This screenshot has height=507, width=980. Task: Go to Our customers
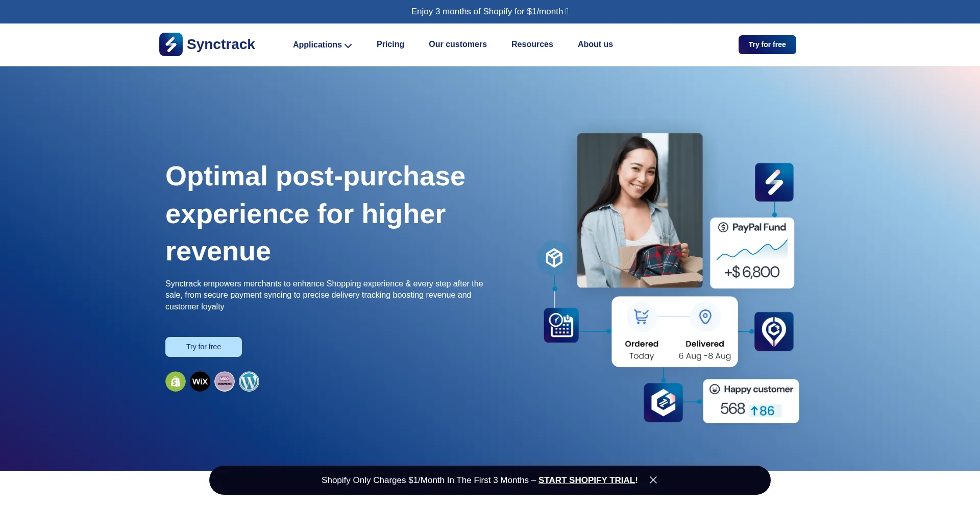coord(457,45)
